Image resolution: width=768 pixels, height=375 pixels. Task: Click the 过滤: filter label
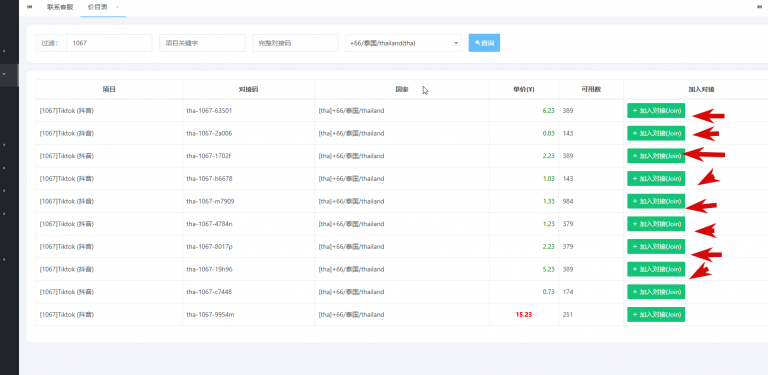[x=50, y=43]
